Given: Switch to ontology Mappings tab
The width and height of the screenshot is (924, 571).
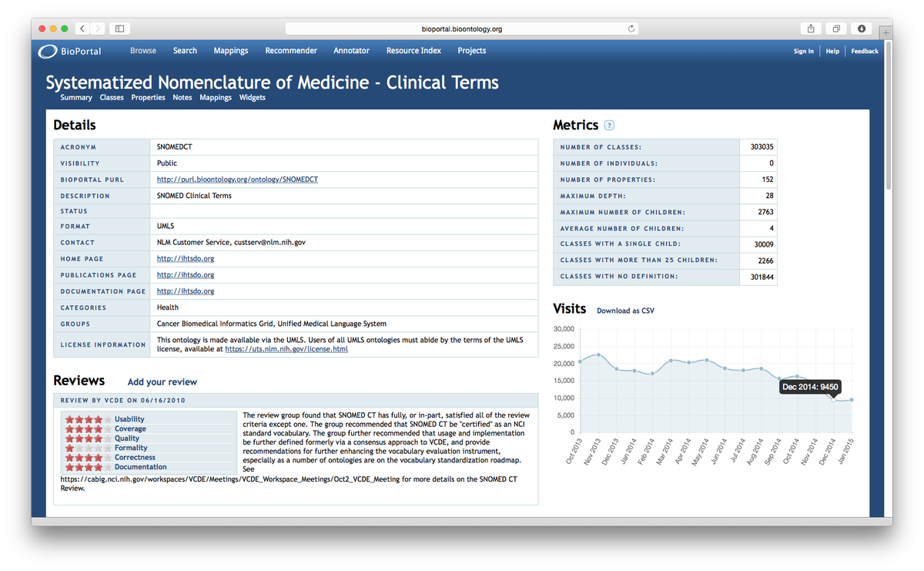Looking at the screenshot, I should point(216,98).
